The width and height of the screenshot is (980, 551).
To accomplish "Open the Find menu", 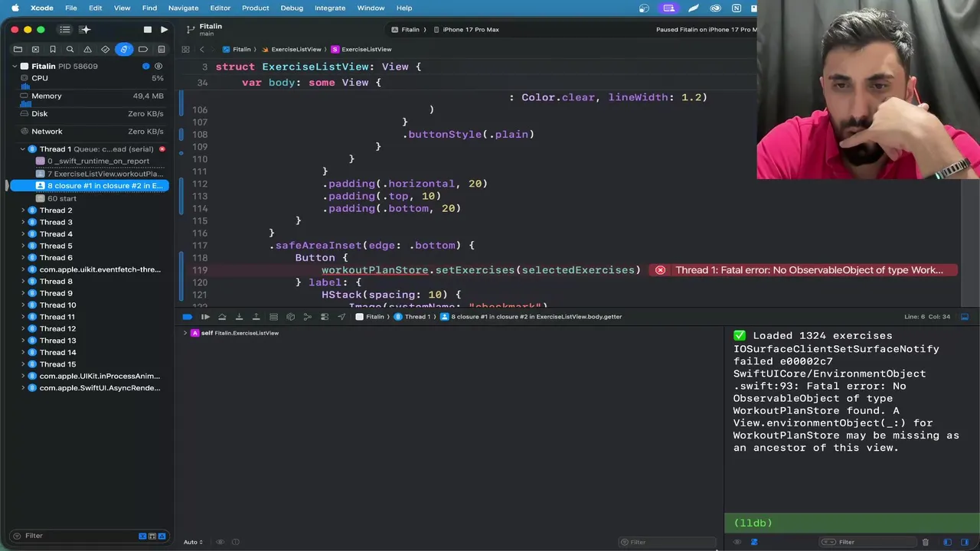I will 149,8.
